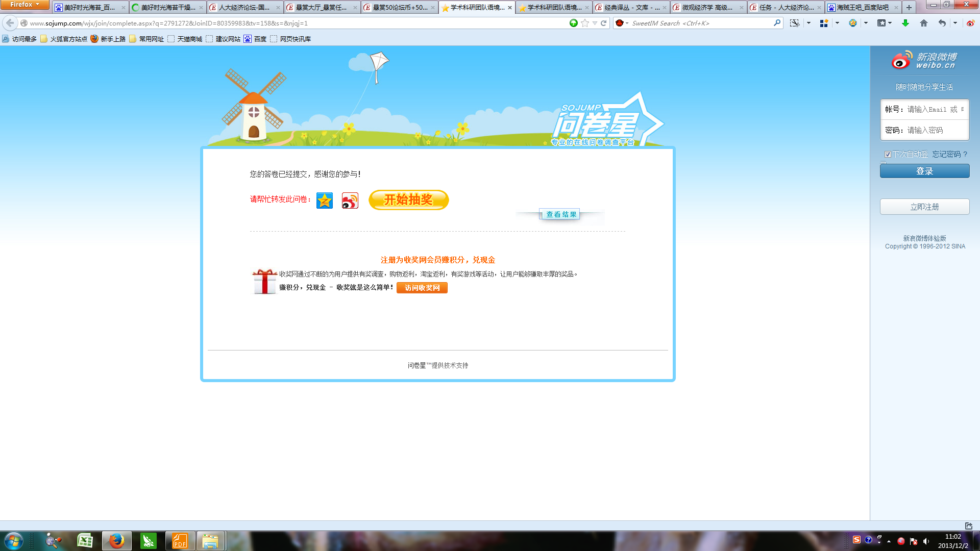Click the Firefox home icon
The height and width of the screenshot is (551, 980).
[x=923, y=23]
